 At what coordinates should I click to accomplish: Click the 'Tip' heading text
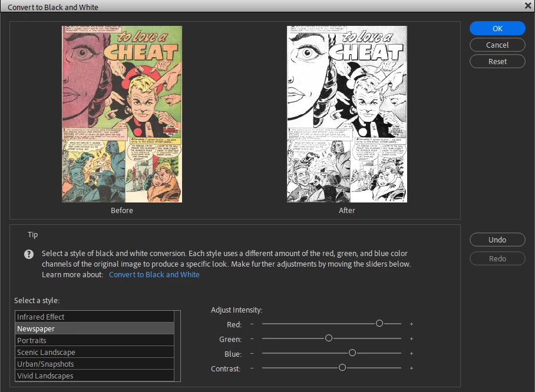pyautogui.click(x=33, y=234)
